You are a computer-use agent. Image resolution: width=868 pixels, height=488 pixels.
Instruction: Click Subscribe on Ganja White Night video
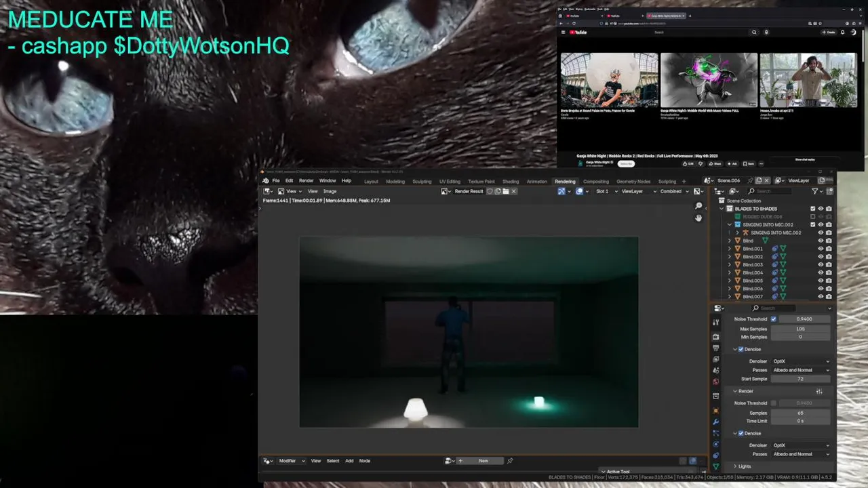pos(626,163)
